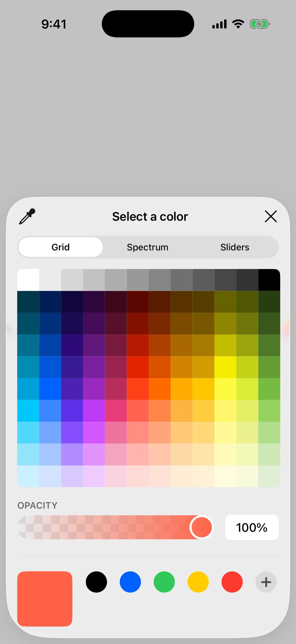Tap the cellular signal bars icon
Screen dimensions: 296x644
pyautogui.click(x=219, y=24)
